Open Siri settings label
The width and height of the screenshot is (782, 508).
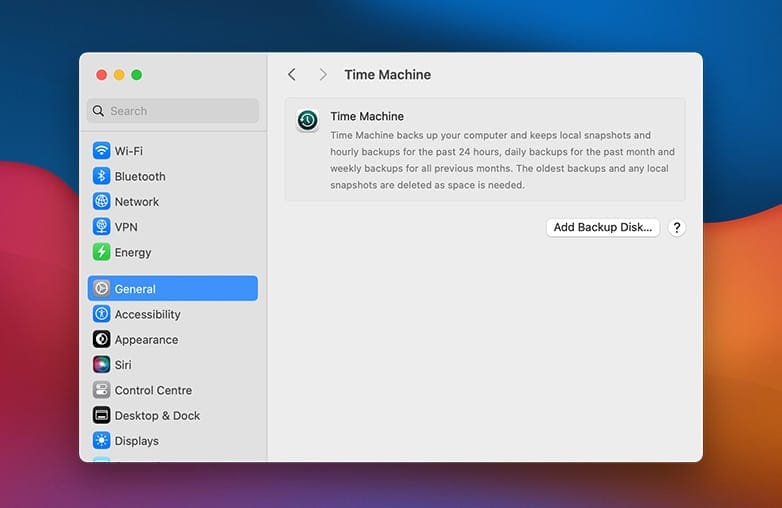[x=123, y=365]
